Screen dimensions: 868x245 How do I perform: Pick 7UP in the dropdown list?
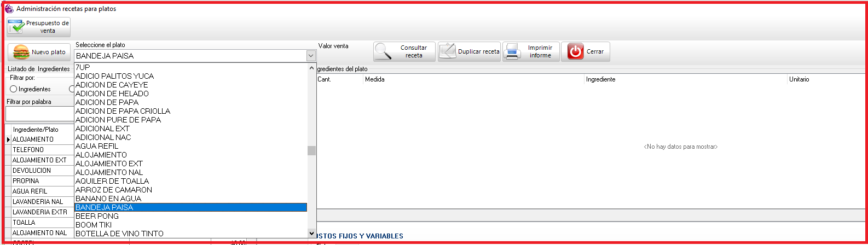tap(83, 67)
